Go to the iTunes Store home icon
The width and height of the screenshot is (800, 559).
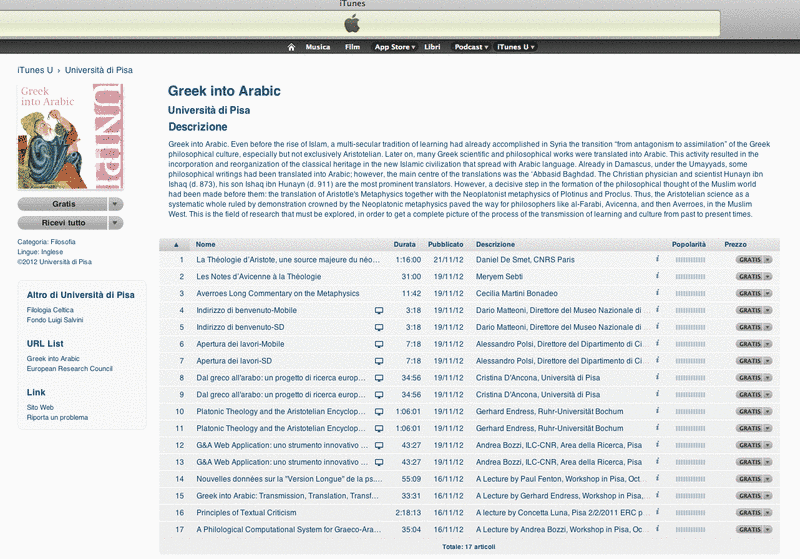tap(291, 47)
